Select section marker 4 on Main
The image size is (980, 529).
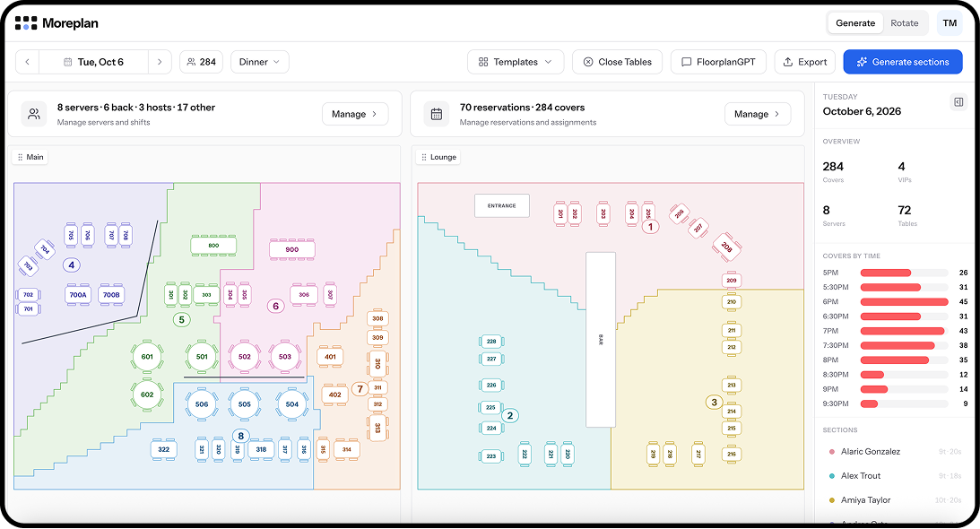(x=71, y=265)
